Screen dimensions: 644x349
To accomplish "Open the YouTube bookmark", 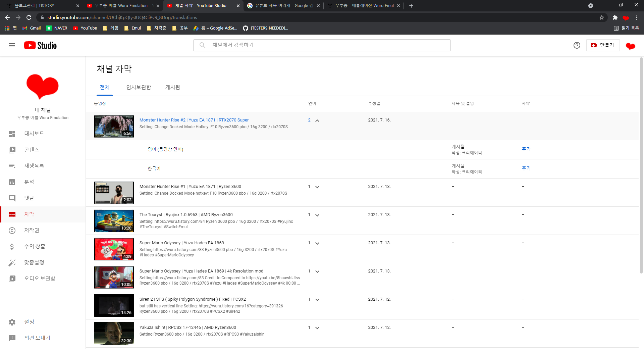I will click(x=85, y=28).
